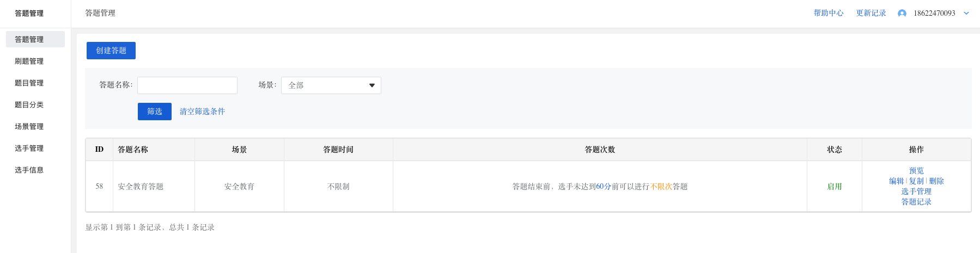This screenshot has height=253, width=980.
Task: Open 答题记录 for row 58
Action: coord(916,202)
